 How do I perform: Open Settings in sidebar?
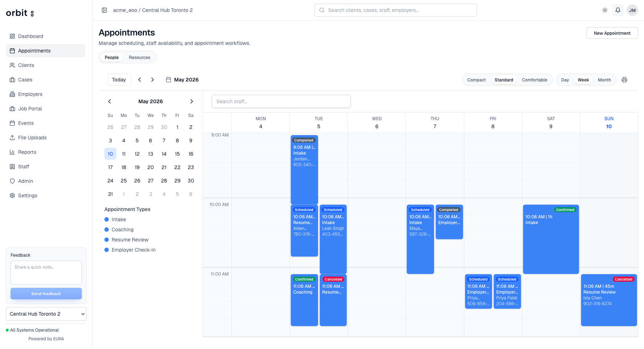pos(45,195)
